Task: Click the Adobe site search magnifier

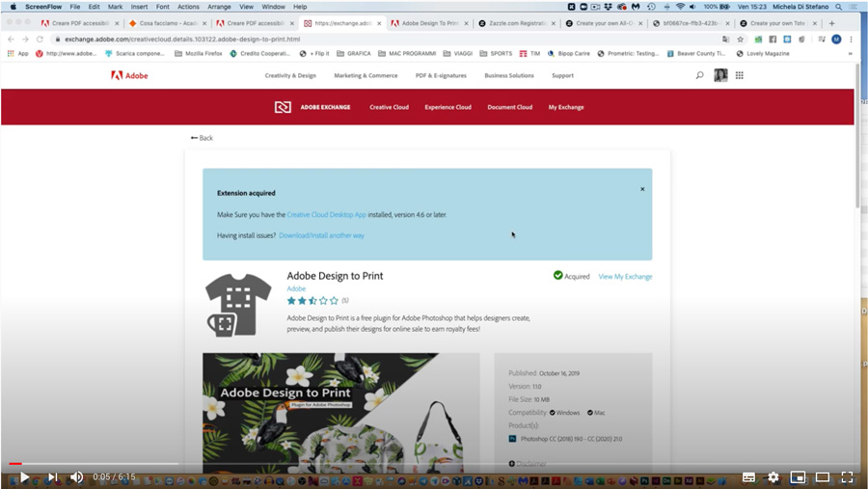Action: [700, 75]
